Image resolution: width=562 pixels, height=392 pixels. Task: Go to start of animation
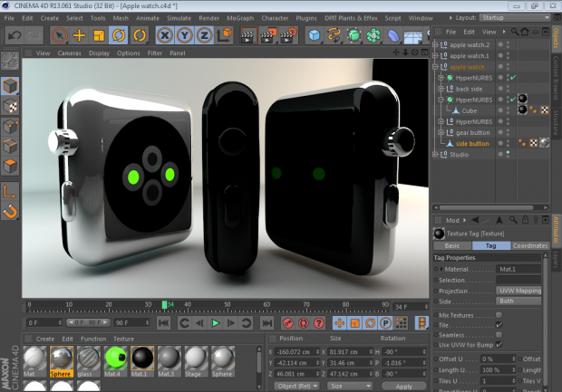164,323
